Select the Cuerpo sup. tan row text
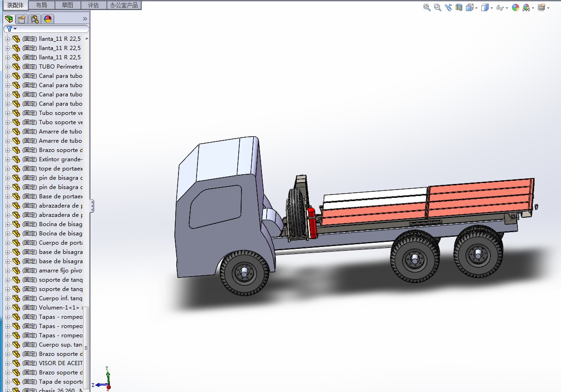The image size is (561, 392). pos(52,345)
